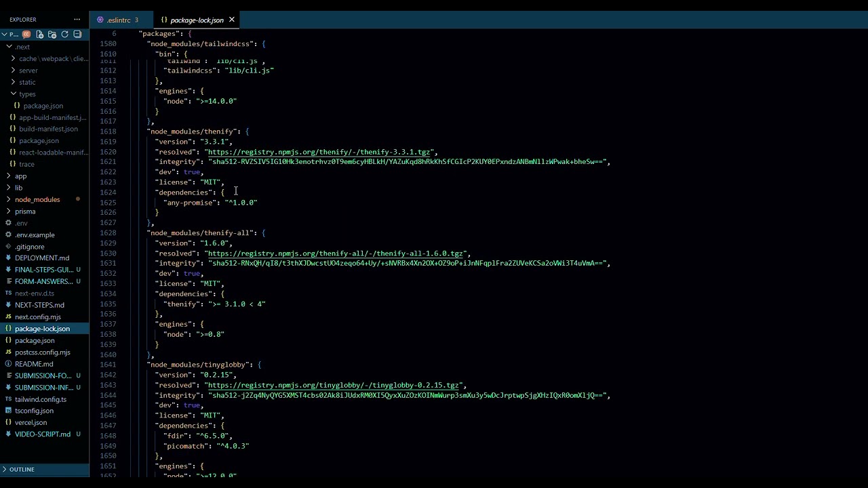Viewport: 868px width, 488px height.
Task: Open tailwind.config.ts file
Action: [x=41, y=399]
